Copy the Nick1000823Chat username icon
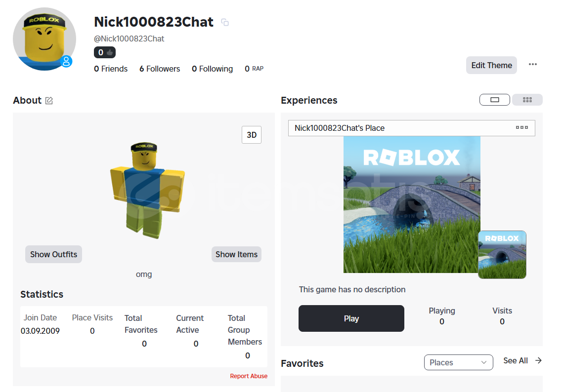Screen dimensions: 563x392 pyautogui.click(x=225, y=23)
